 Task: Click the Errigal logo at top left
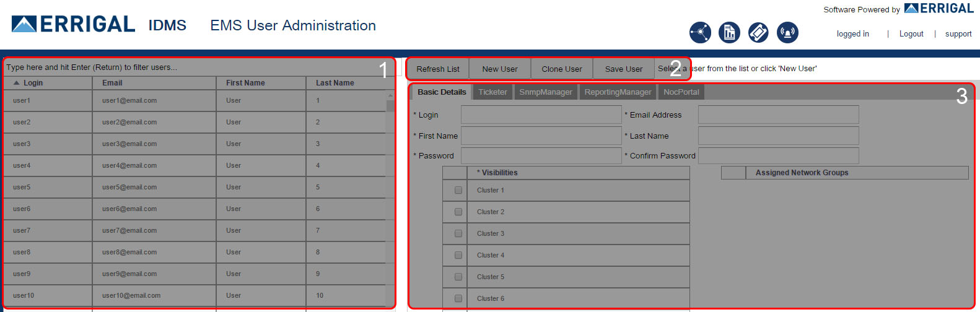coord(73,24)
